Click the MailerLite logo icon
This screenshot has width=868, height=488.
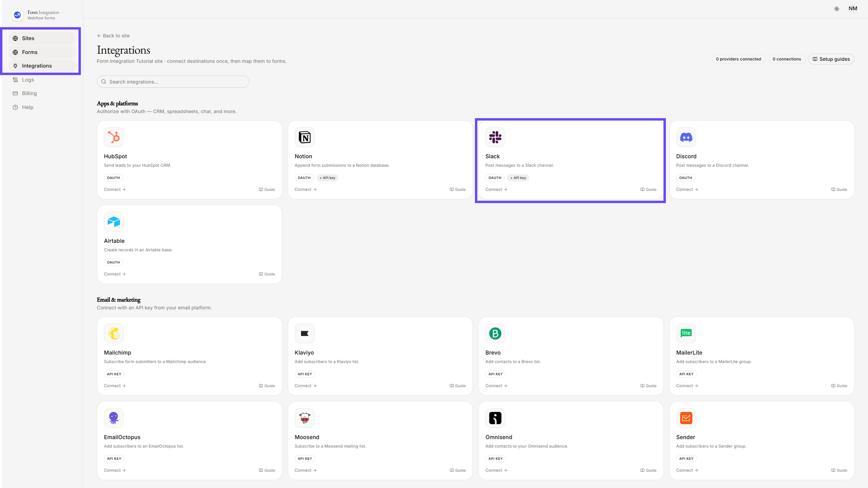tap(686, 333)
